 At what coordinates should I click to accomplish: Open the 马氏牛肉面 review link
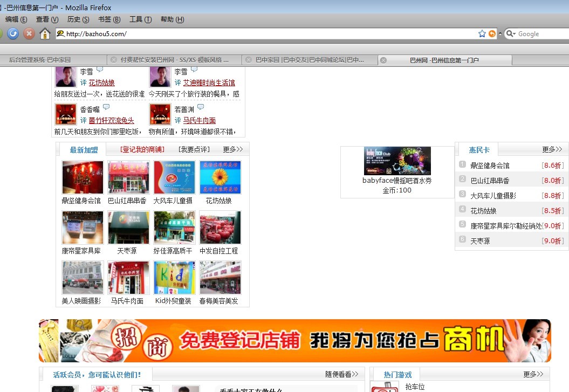[x=199, y=120]
